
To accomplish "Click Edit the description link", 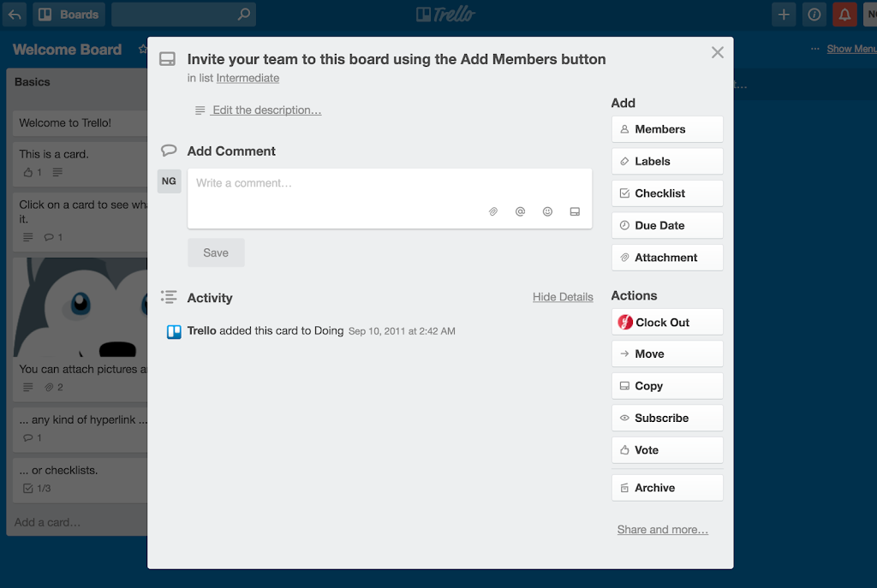I will [267, 110].
